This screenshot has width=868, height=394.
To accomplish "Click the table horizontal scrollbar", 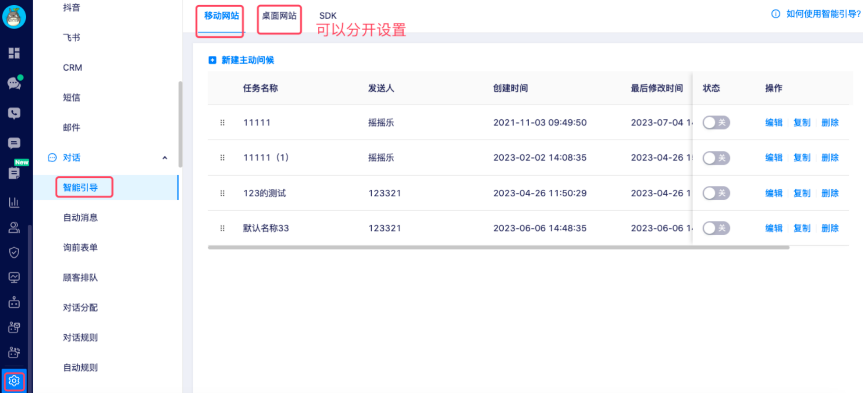I will pos(498,247).
